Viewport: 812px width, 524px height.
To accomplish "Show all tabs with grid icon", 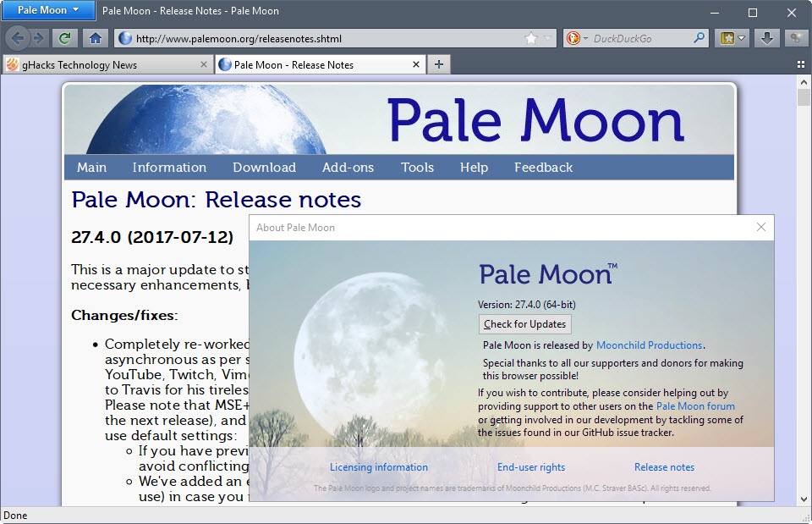I will [801, 65].
